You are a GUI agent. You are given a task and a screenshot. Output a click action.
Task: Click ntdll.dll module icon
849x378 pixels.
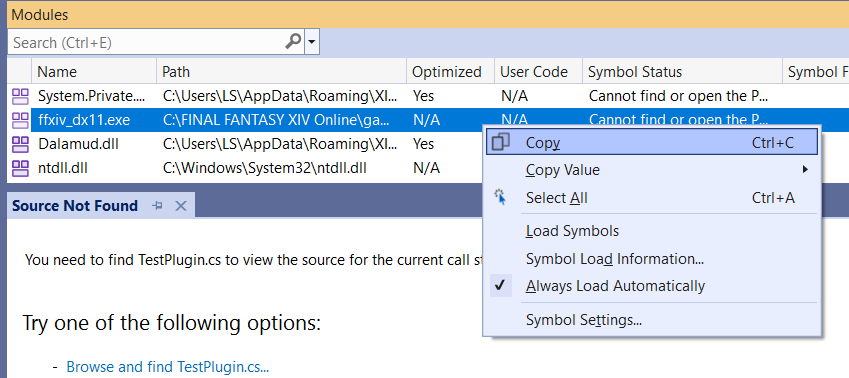pyautogui.click(x=20, y=168)
